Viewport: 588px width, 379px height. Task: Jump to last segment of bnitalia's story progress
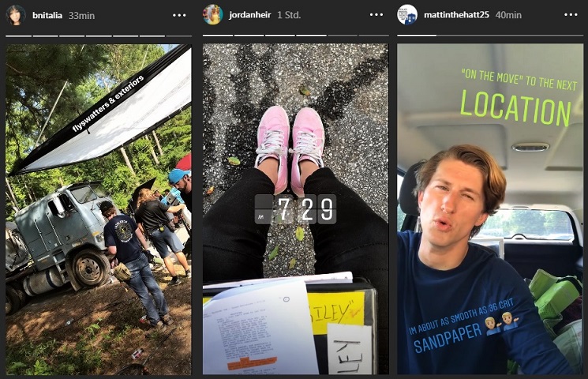coord(179,36)
